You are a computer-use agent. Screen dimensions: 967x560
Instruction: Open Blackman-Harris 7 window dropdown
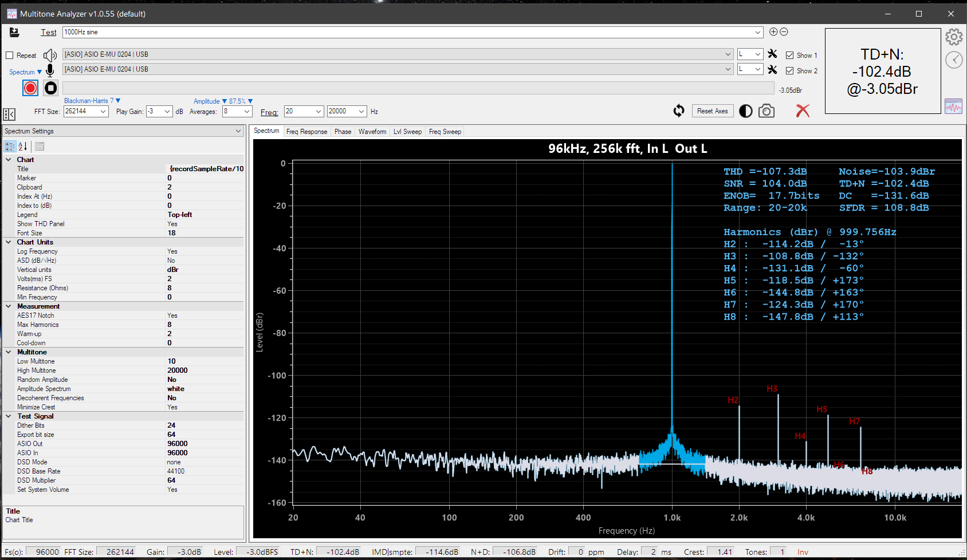point(92,101)
